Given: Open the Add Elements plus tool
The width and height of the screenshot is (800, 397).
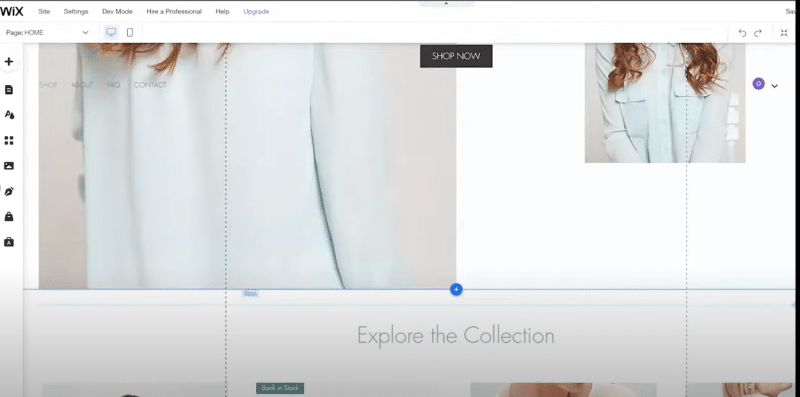Looking at the screenshot, I should coord(9,62).
